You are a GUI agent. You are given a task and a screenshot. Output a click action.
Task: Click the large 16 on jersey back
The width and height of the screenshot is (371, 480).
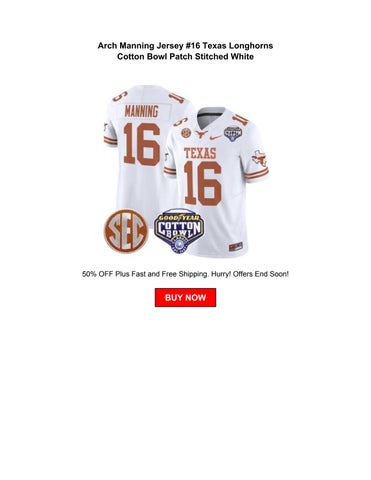pos(142,144)
